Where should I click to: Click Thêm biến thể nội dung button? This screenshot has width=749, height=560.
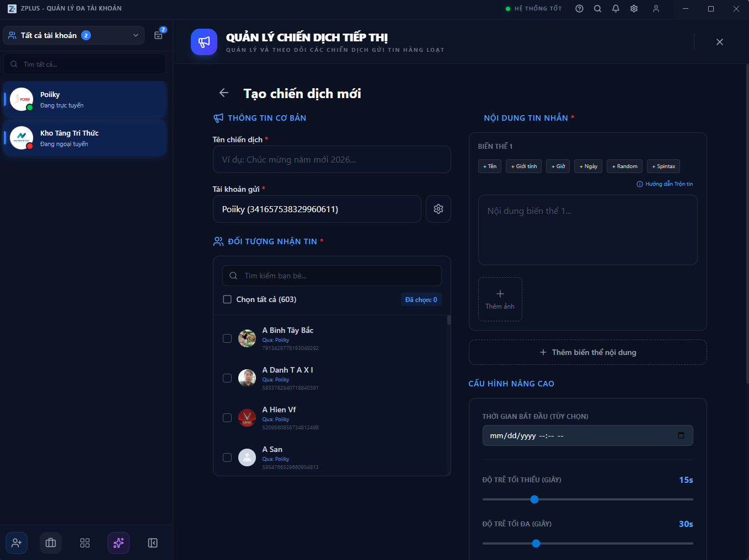[x=587, y=352]
